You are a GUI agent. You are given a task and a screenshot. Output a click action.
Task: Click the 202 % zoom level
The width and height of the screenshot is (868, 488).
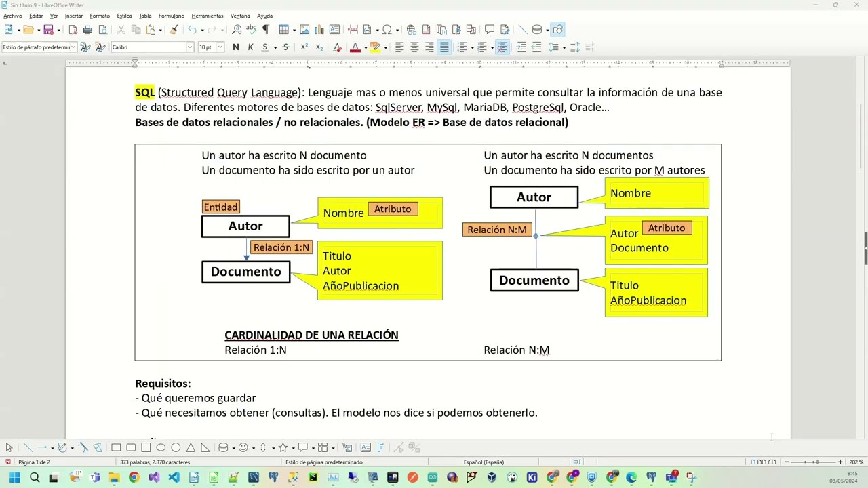pos(856,462)
